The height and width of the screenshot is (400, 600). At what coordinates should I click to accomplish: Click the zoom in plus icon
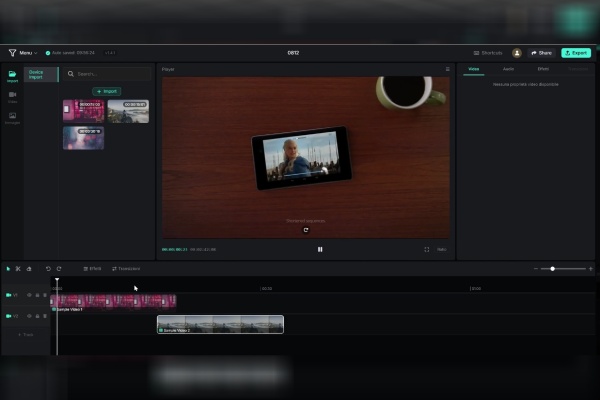(x=590, y=269)
